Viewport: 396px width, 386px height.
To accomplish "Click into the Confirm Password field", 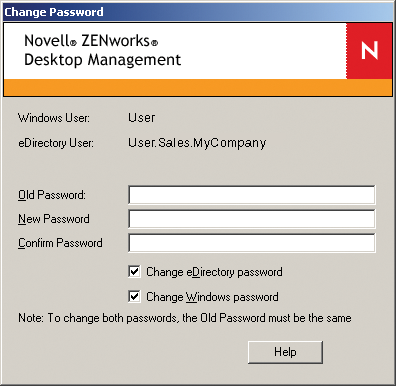I will [252, 243].
